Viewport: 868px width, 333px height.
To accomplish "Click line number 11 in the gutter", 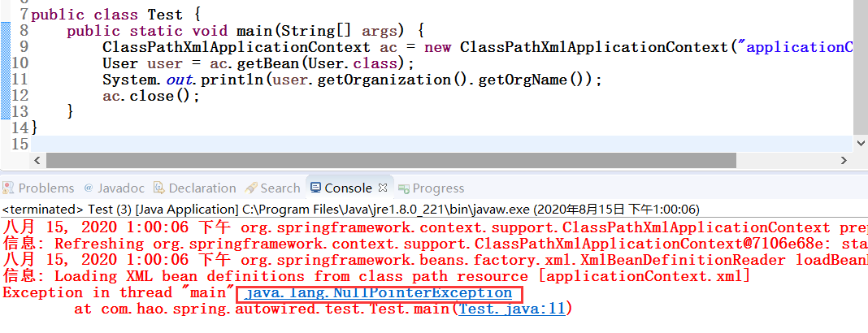I will coord(19,80).
